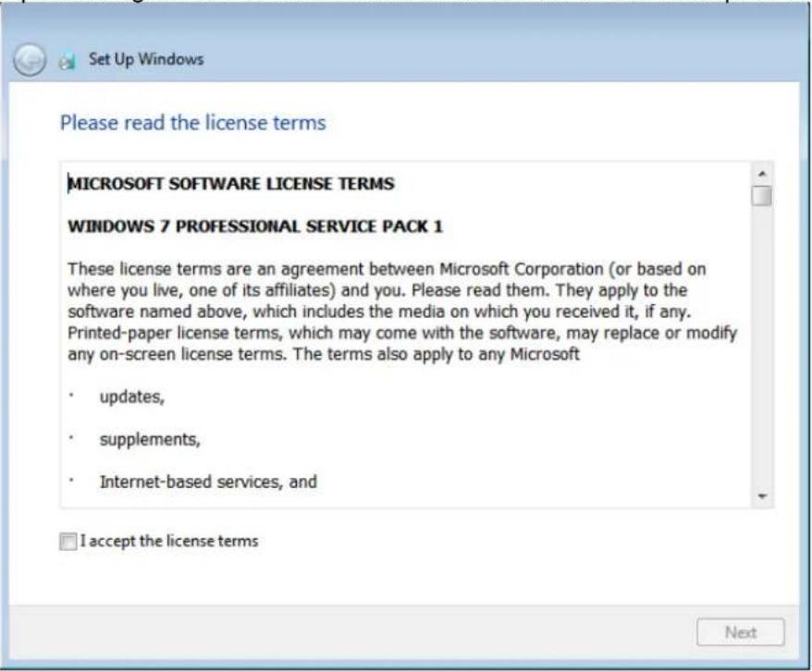Click the MICROSOFT SOFTWARE LICENSE TERMS heading
This screenshot has height=671, width=812.
pyautogui.click(x=231, y=184)
